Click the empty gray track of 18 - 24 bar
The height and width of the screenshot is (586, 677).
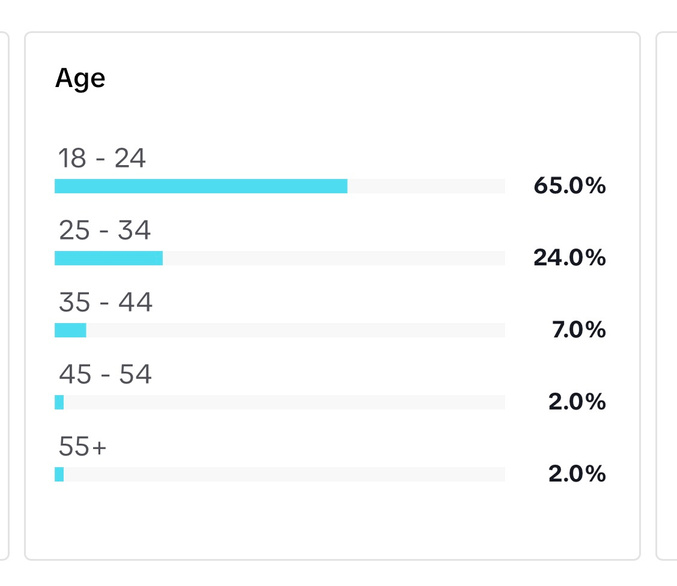[x=426, y=186]
